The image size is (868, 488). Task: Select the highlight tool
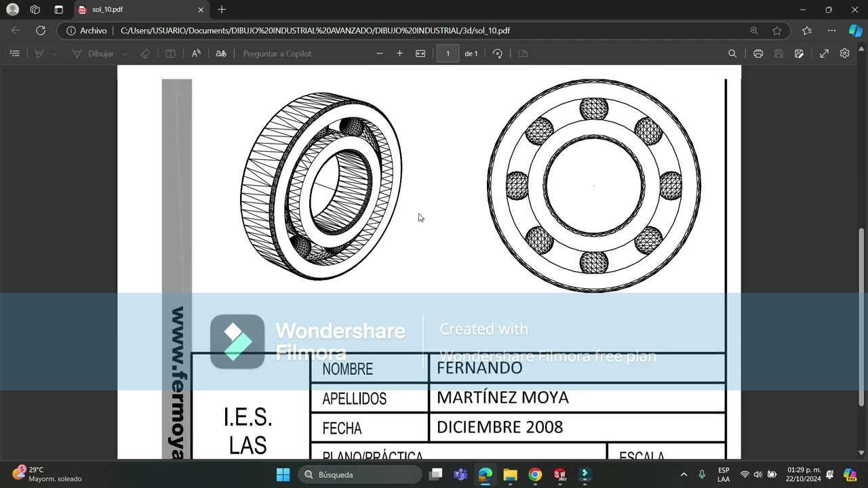click(39, 54)
